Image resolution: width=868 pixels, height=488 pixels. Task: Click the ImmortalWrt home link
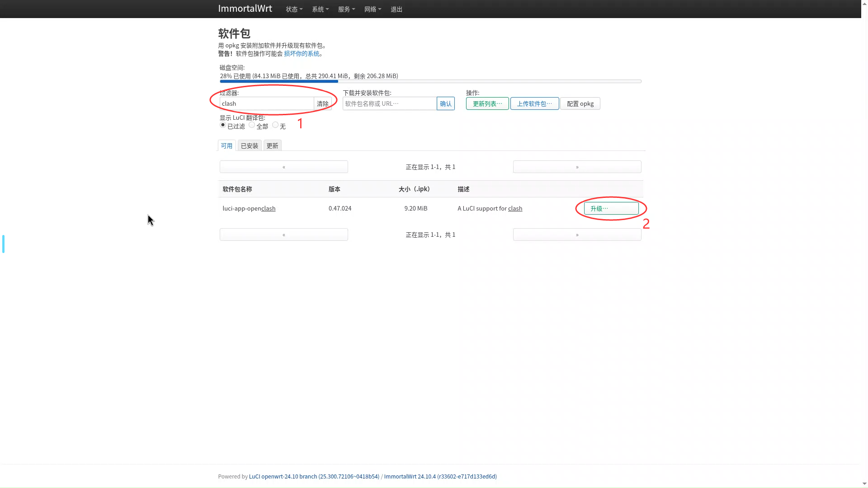[245, 9]
